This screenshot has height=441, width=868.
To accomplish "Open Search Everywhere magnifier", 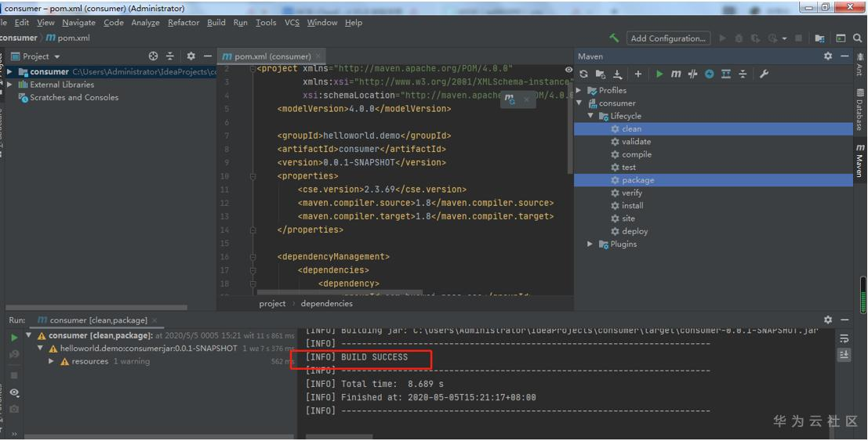I will point(857,38).
